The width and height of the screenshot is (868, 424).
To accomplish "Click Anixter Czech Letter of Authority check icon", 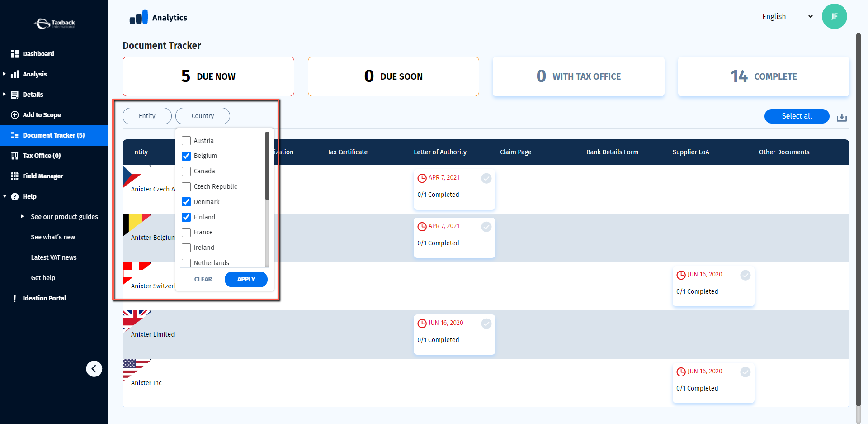I will (486, 178).
